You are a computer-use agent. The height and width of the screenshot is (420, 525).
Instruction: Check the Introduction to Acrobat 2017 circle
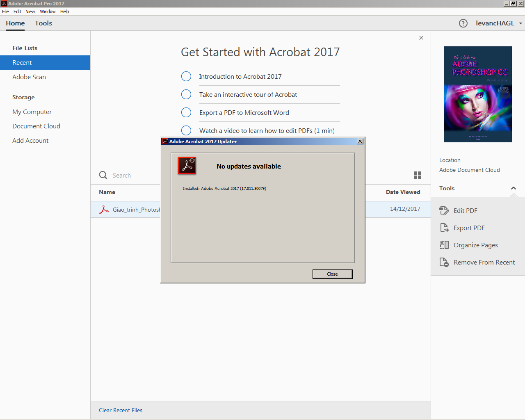pos(186,76)
